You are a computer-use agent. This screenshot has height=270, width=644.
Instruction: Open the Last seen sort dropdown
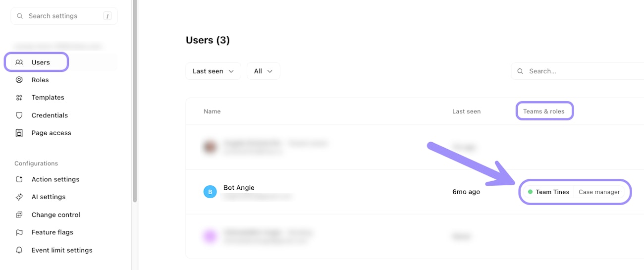[x=213, y=71]
